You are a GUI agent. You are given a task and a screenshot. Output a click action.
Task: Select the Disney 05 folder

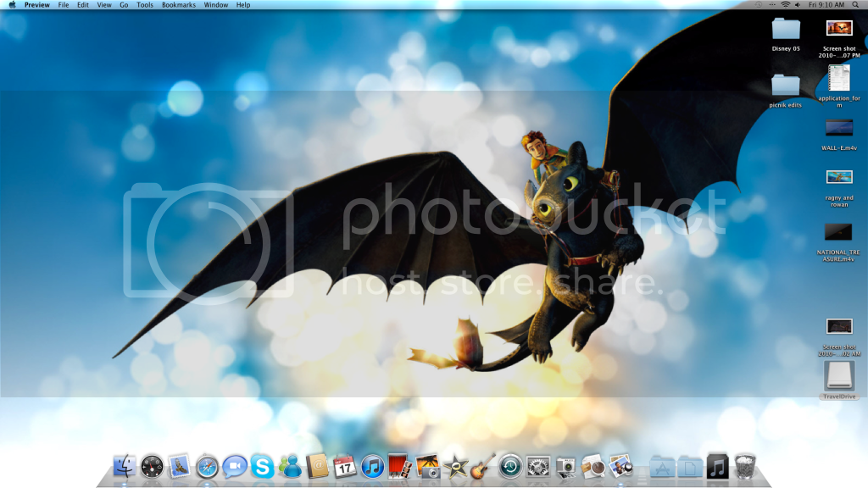pos(786,30)
